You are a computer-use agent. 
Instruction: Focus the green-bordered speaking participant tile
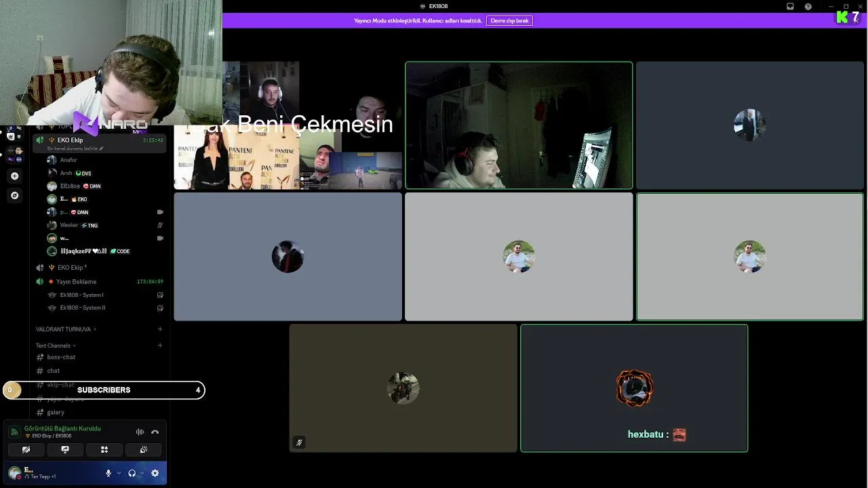(x=749, y=257)
